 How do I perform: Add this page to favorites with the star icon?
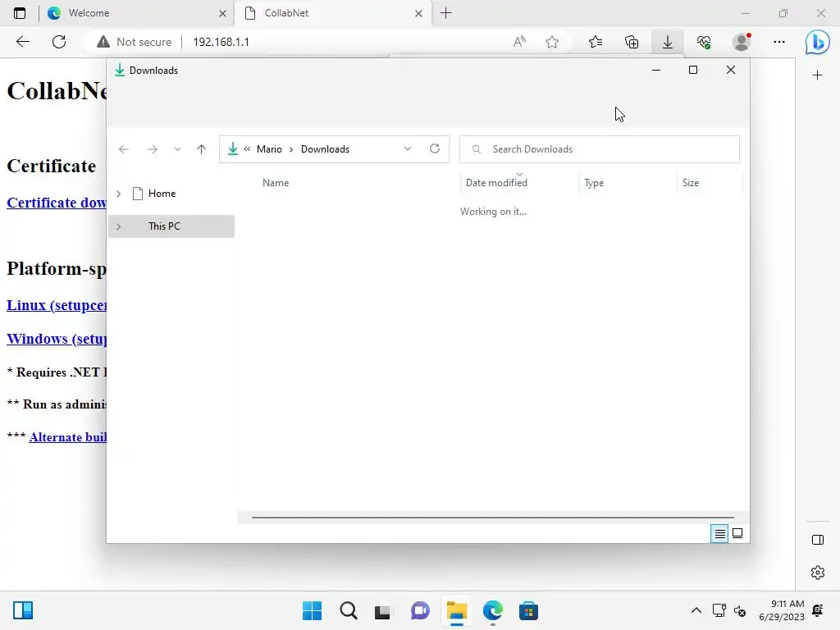[552, 42]
